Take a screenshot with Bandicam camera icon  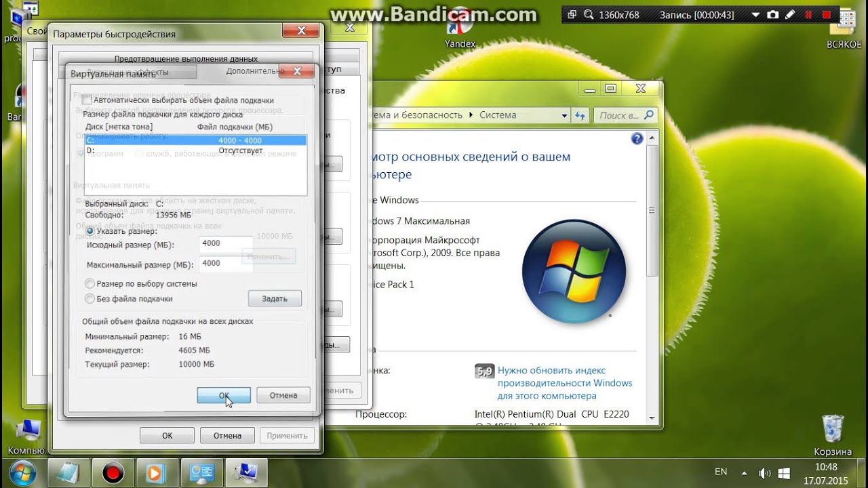click(x=772, y=15)
